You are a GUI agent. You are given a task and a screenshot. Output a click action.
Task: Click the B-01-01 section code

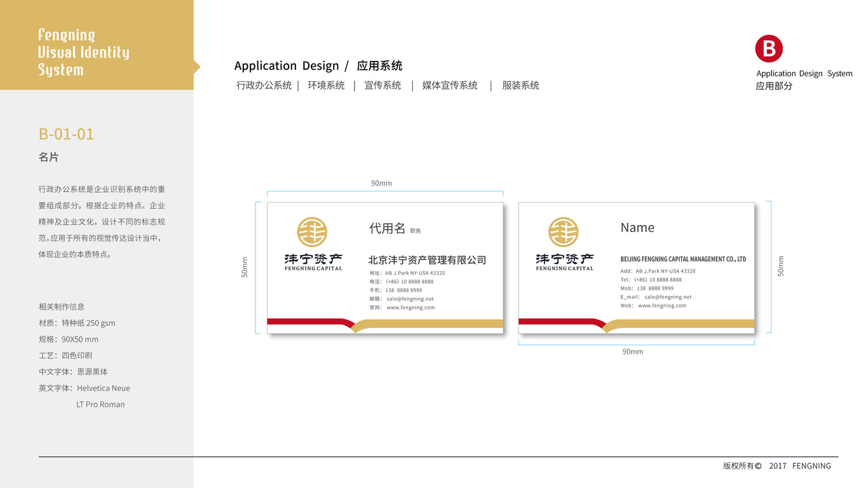(x=66, y=134)
